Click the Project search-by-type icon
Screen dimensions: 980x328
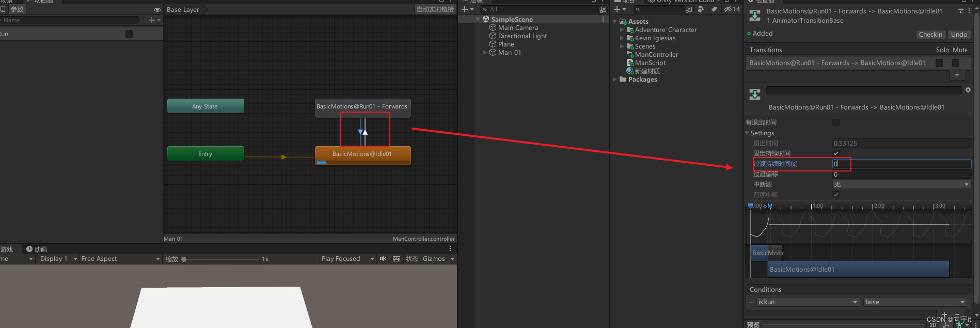click(689, 9)
